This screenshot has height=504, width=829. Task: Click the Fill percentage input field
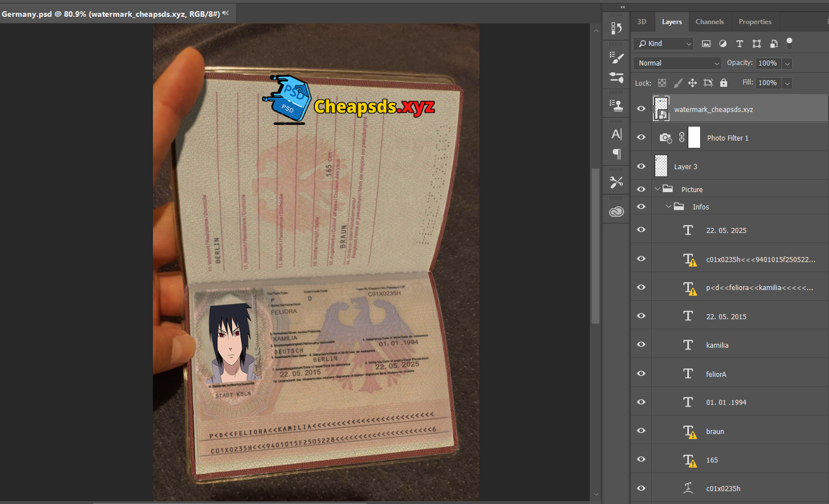767,83
